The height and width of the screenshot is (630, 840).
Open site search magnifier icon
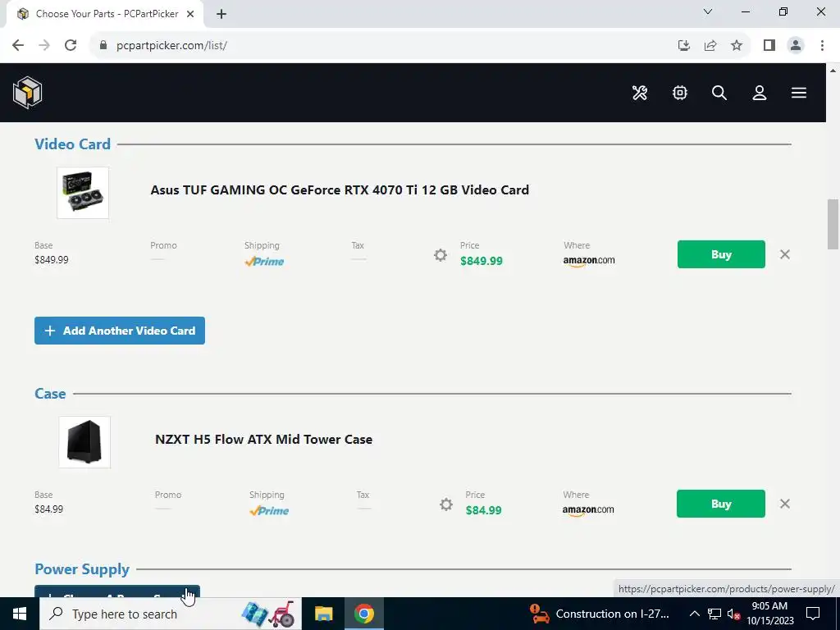[x=719, y=93]
